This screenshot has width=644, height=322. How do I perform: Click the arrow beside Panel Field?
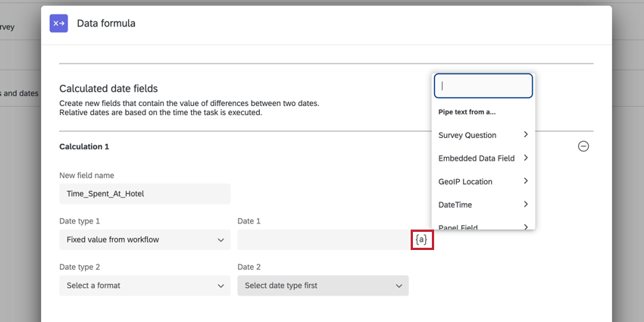pyautogui.click(x=525, y=226)
